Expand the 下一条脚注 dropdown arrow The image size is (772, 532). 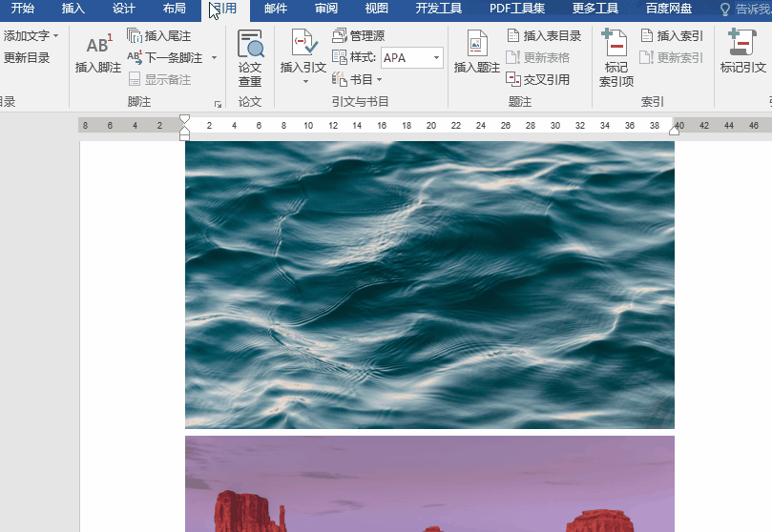[x=214, y=57]
